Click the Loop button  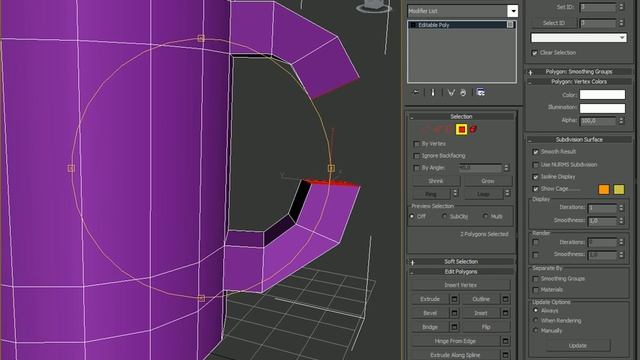click(x=483, y=194)
